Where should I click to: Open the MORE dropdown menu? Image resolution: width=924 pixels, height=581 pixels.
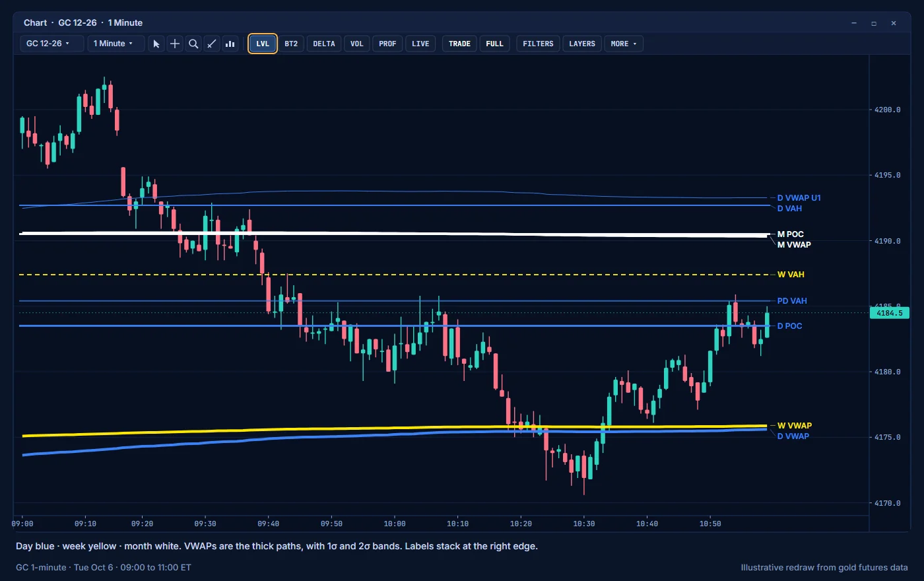(x=624, y=44)
